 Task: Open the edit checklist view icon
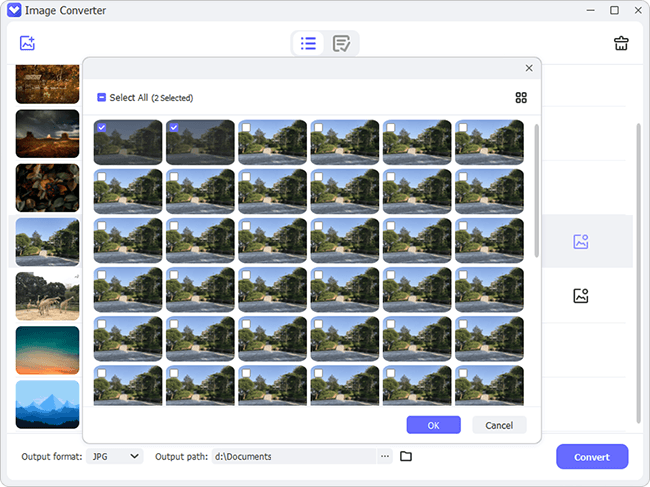tap(341, 43)
